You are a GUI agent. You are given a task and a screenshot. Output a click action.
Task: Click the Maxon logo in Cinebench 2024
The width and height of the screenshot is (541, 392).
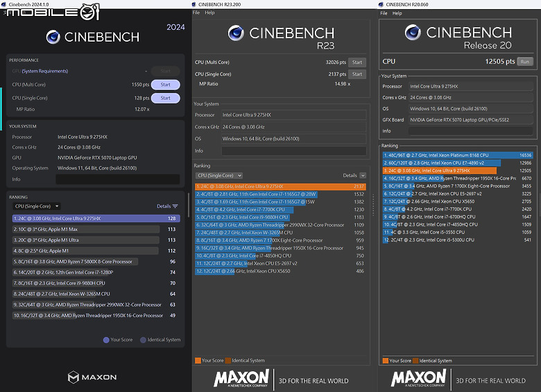tap(92, 377)
